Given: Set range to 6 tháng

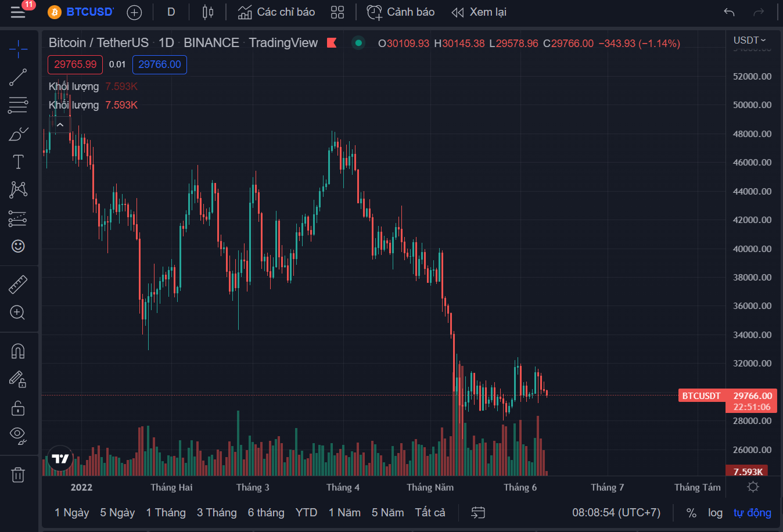Looking at the screenshot, I should click(266, 513).
